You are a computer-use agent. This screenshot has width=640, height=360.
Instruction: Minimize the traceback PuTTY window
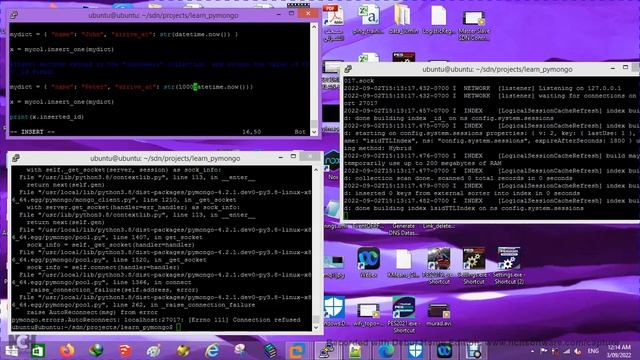click(280, 157)
